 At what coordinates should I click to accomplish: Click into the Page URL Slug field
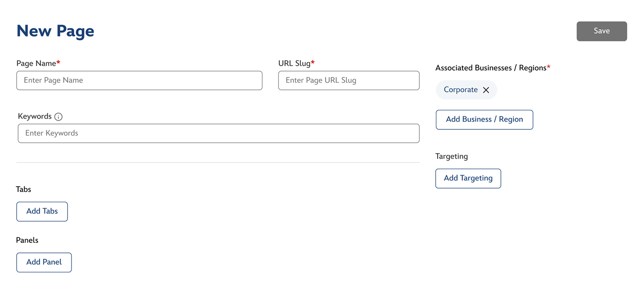click(x=349, y=80)
